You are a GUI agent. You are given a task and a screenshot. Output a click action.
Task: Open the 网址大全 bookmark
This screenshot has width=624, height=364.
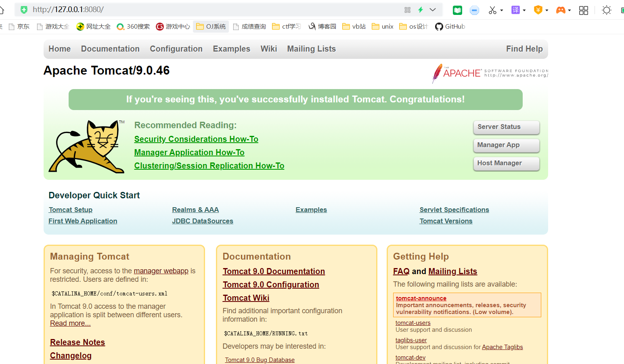coord(94,27)
